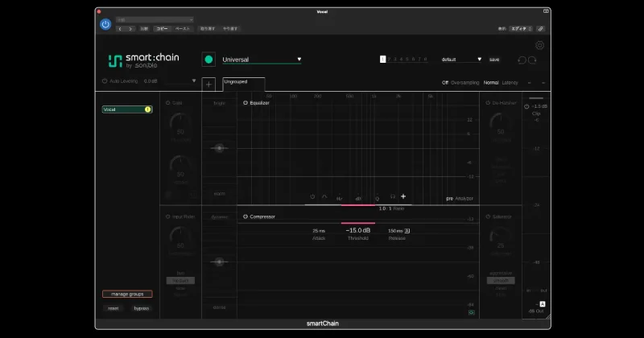
Task: Select smooth Saturator mode
Action: 501,281
